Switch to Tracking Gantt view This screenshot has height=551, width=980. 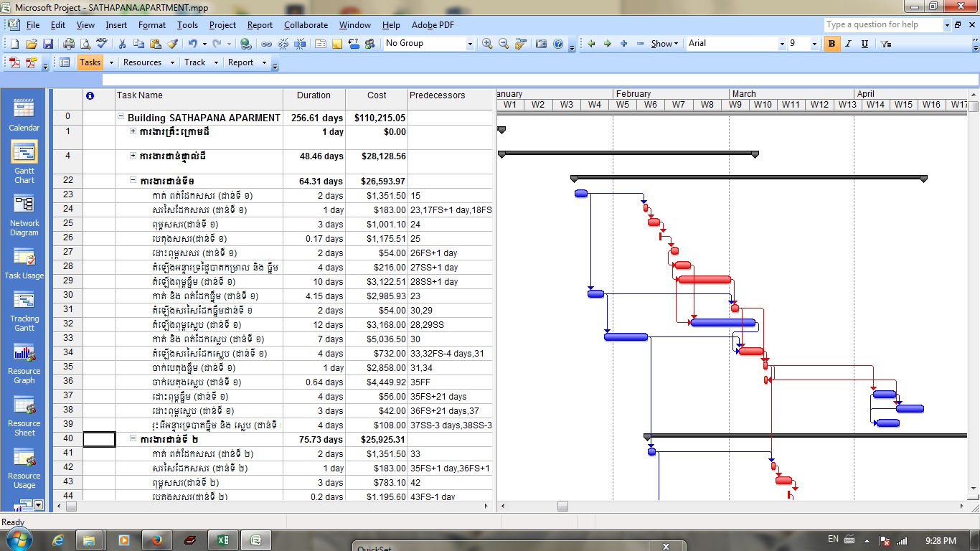click(x=24, y=311)
